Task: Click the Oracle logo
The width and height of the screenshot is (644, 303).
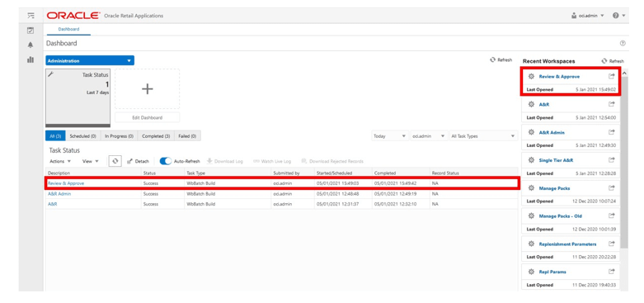Action: (x=73, y=16)
